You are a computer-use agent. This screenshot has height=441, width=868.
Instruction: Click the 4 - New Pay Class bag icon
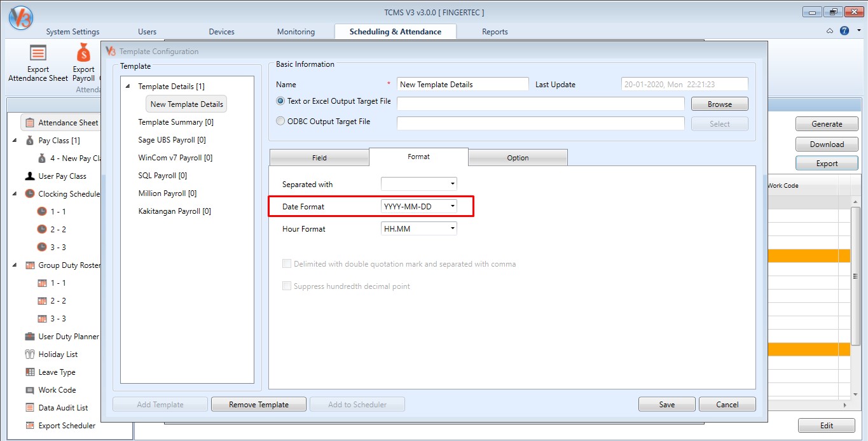pos(42,158)
